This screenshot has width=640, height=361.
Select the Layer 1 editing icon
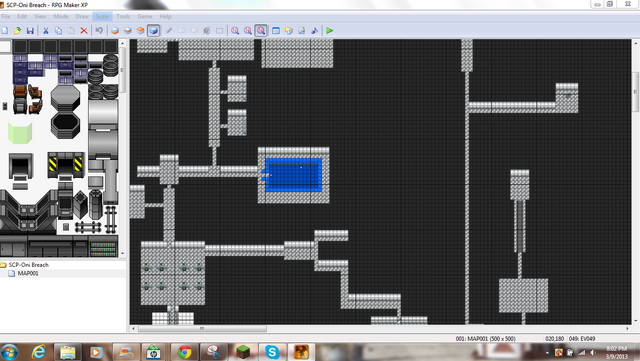pos(115,31)
